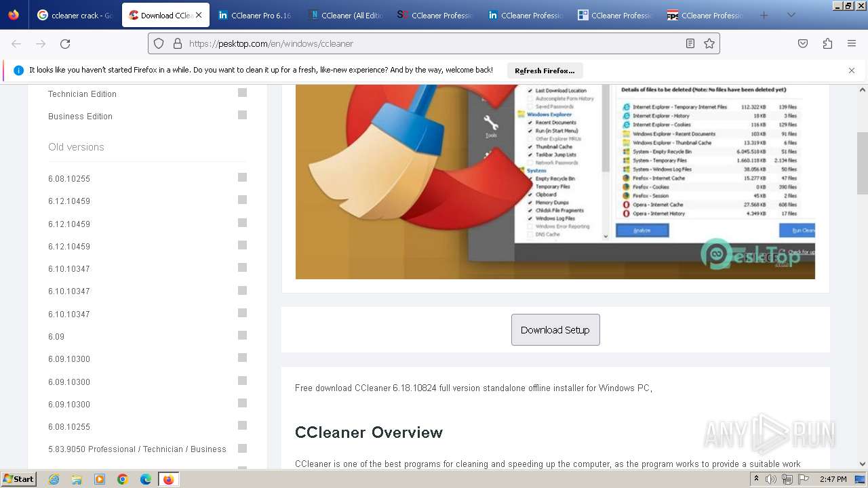Open File Explorer from taskbar
The image size is (868, 488).
pyautogui.click(x=77, y=479)
